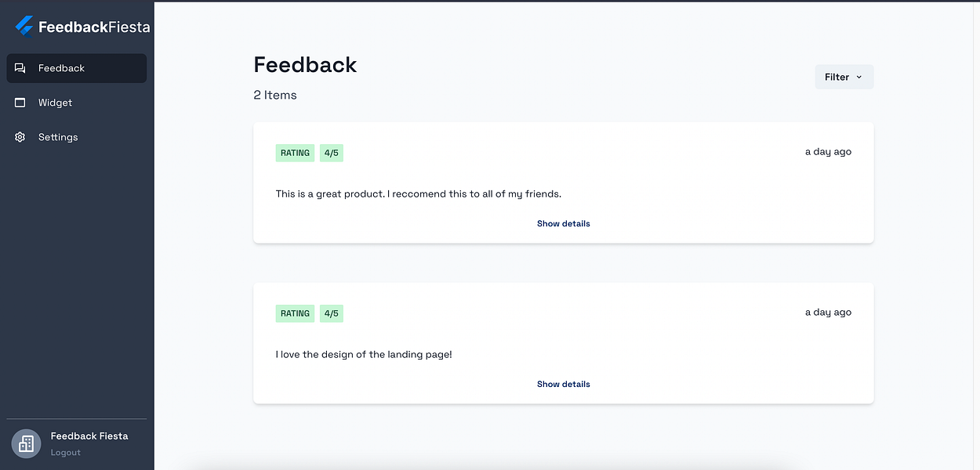Click the Widget window icon
Viewport: 980px width, 470px height.
(20, 103)
